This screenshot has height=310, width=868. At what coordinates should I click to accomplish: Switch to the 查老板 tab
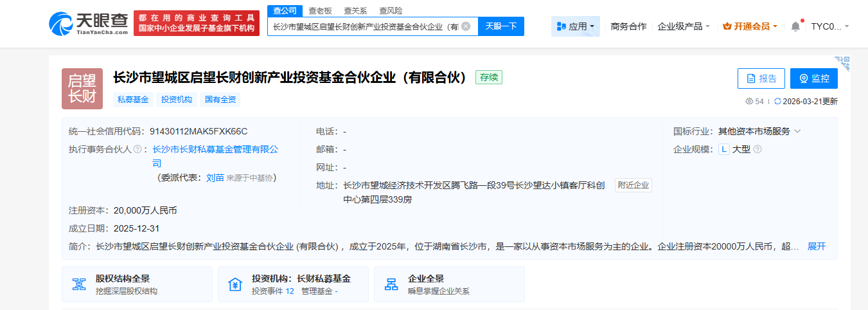coord(321,10)
